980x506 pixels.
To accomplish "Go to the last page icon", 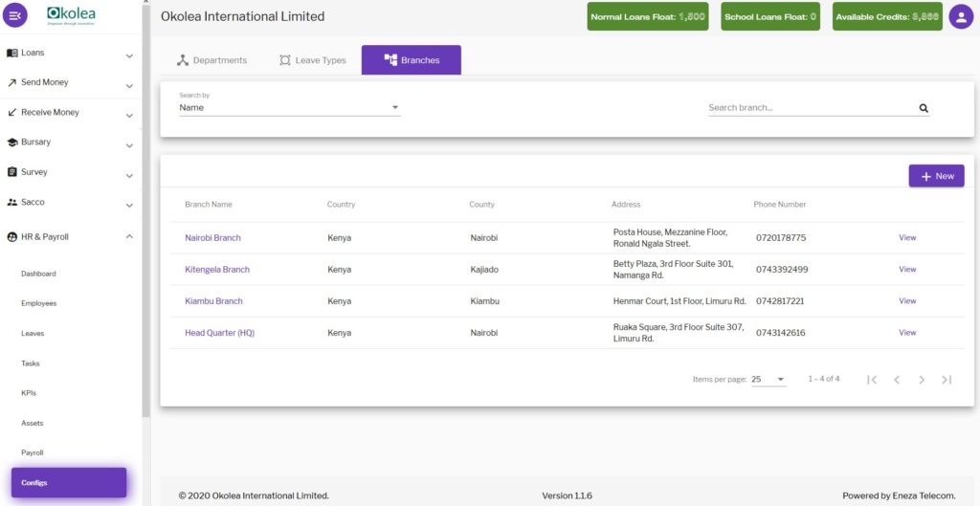I will click(947, 380).
